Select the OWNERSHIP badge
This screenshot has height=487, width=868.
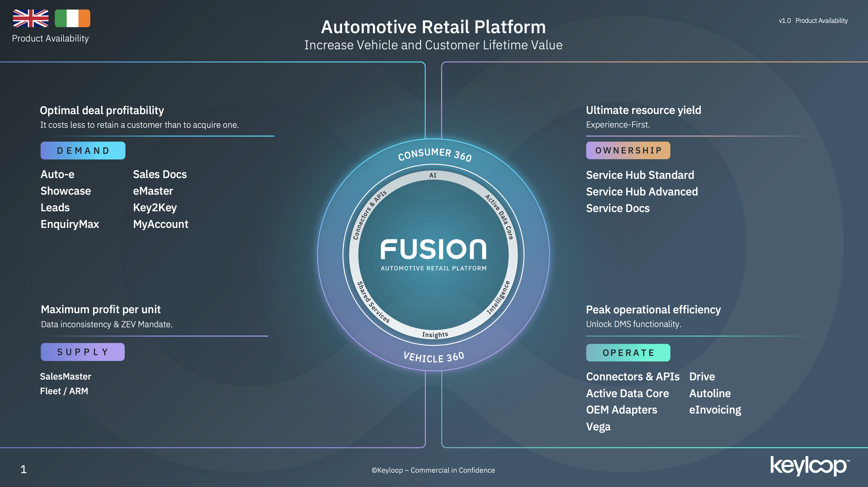pos(628,150)
